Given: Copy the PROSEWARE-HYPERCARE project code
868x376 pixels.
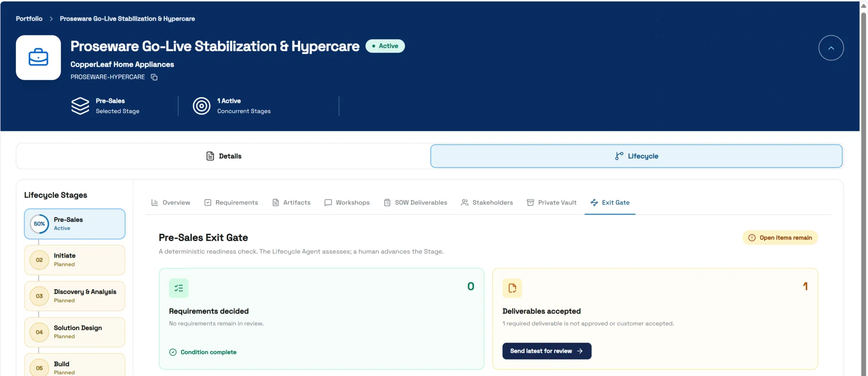Looking at the screenshot, I should (154, 77).
